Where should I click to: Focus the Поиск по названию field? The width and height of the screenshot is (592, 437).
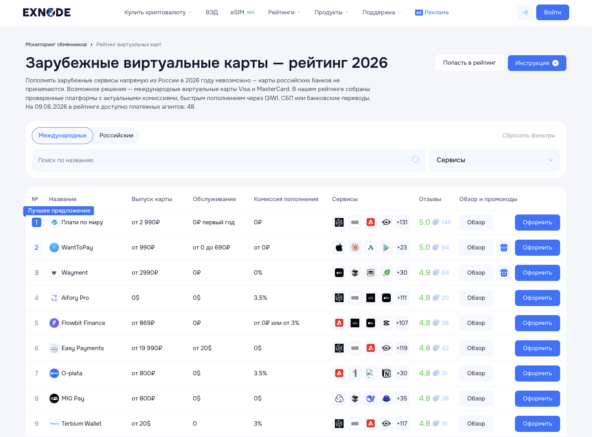pos(228,160)
